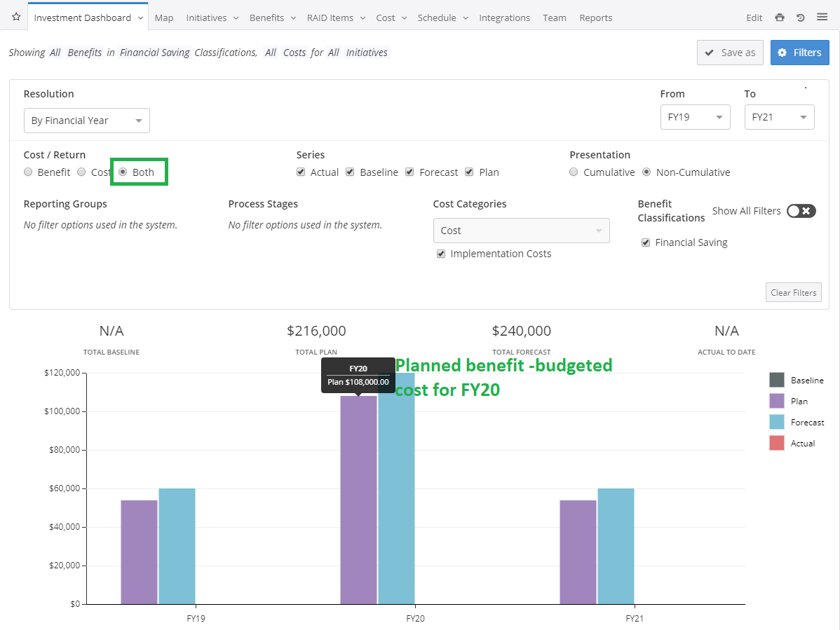Uncheck the Forecast series checkbox
Screen dimensions: 840x630
pyautogui.click(x=409, y=172)
